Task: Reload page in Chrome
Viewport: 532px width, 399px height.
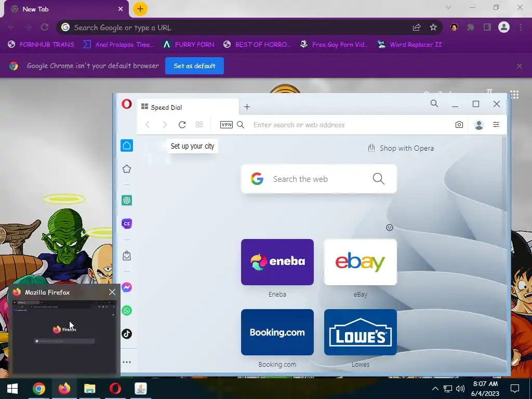Action: pyautogui.click(x=45, y=27)
